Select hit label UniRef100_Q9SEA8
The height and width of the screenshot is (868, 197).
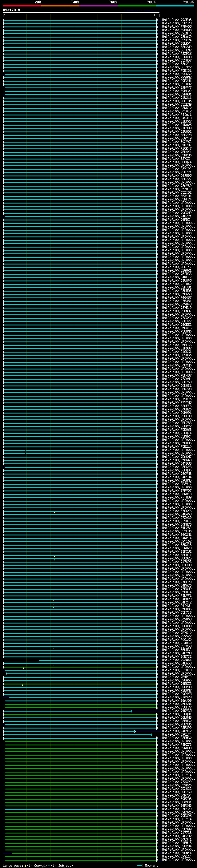click(176, 20)
